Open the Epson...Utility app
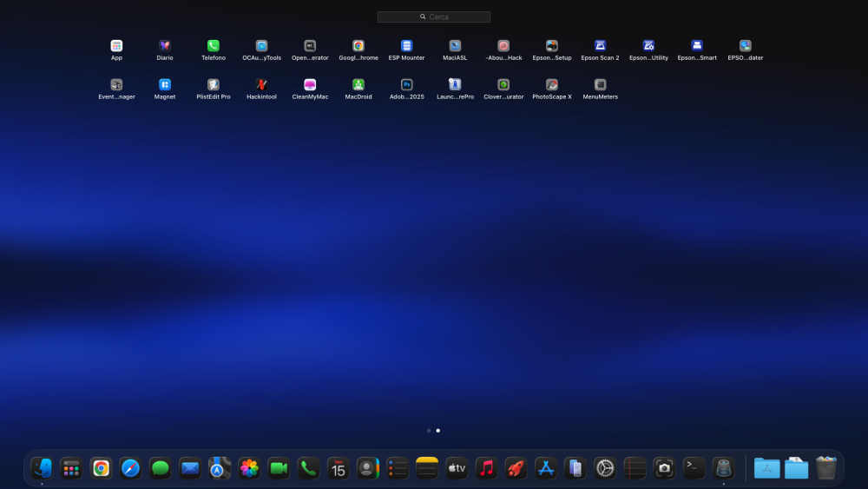 (x=648, y=46)
